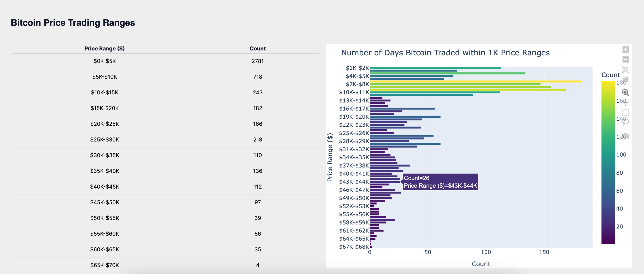Click the Bitcoin Price Trading Ranges heading
Viewport: 644px width, 274px height.
coord(73,23)
